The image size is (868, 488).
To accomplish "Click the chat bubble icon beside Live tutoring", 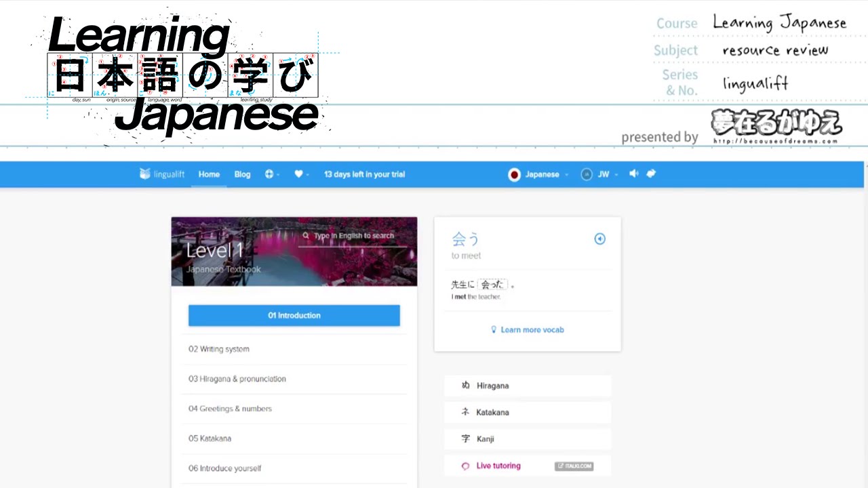I will [x=465, y=466].
